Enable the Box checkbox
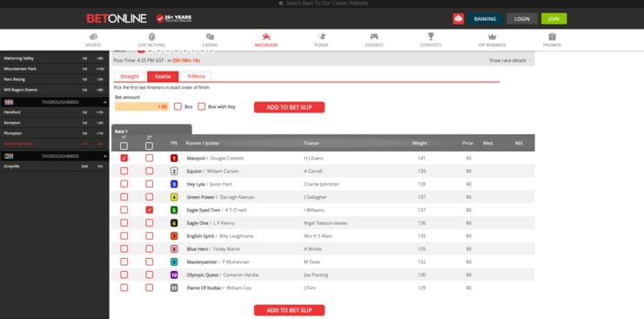 click(178, 106)
